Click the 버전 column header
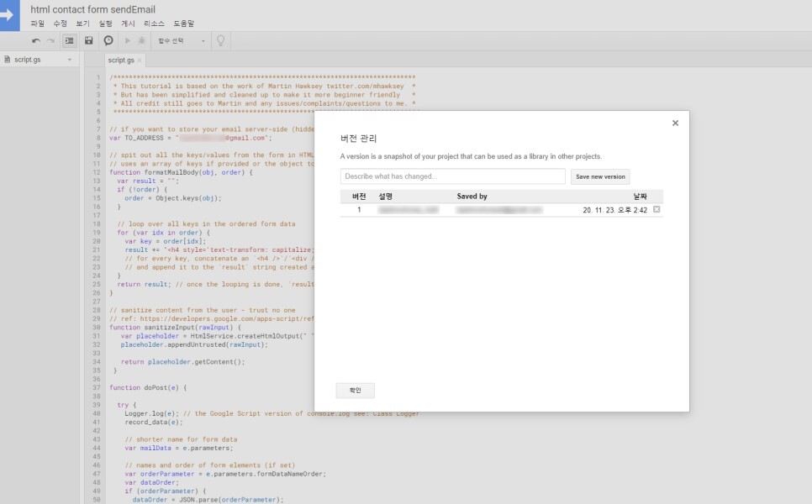812x504 pixels. click(359, 196)
